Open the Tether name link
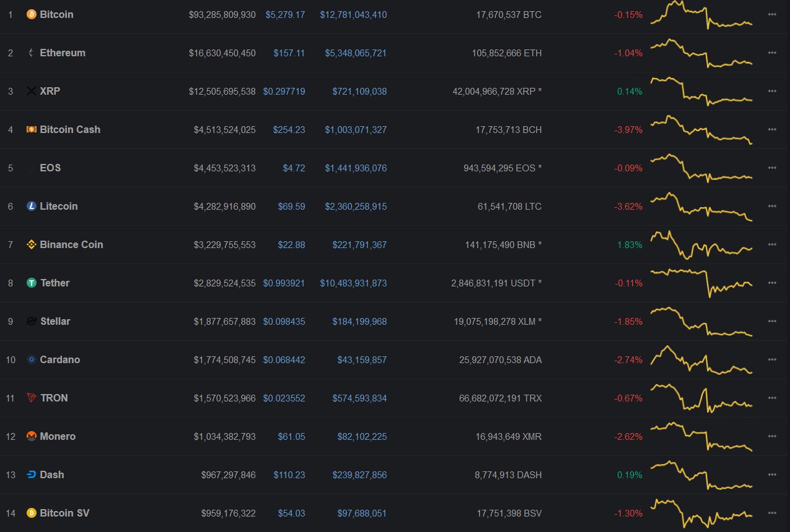The width and height of the screenshot is (790, 532). coord(55,283)
